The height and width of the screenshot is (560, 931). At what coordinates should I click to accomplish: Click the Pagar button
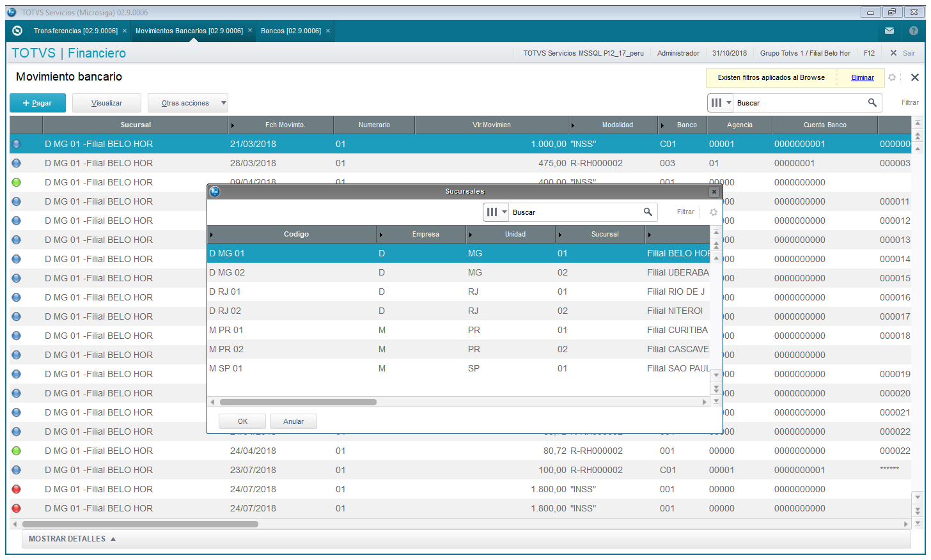coord(38,103)
